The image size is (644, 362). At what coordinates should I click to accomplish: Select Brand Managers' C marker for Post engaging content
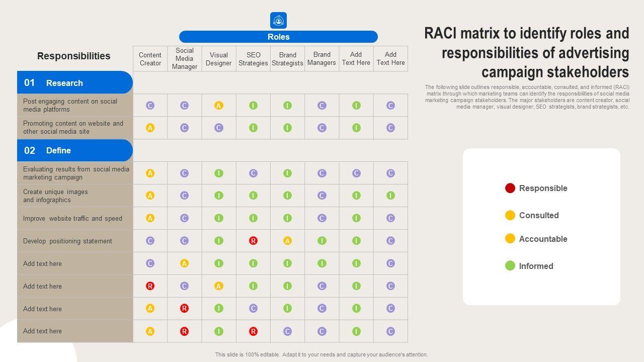(x=322, y=106)
